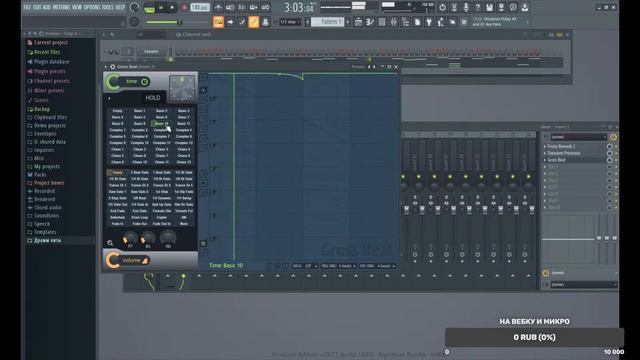Screen dimensions: 640x360
Task: Open the plugin picker plug icon
Action: coord(429,22)
